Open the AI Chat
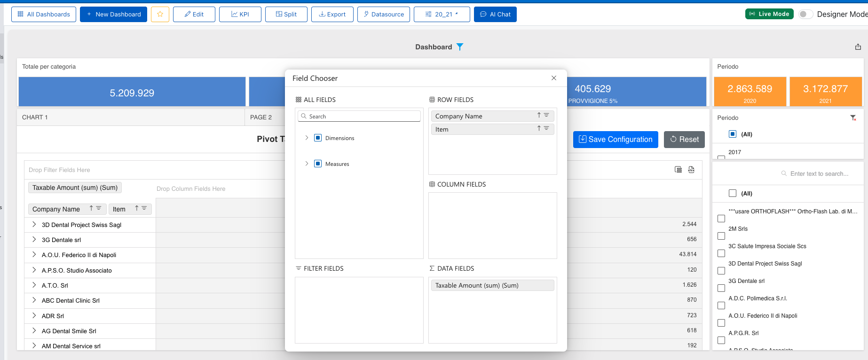 495,14
